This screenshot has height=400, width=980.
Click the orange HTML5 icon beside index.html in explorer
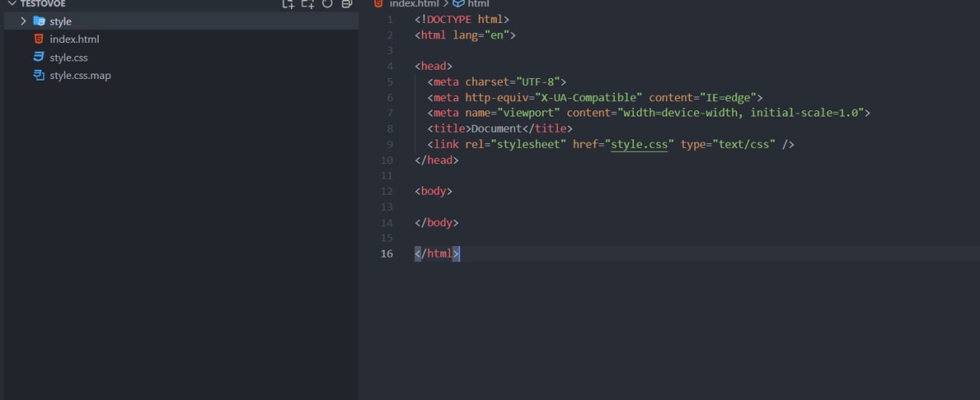point(39,39)
